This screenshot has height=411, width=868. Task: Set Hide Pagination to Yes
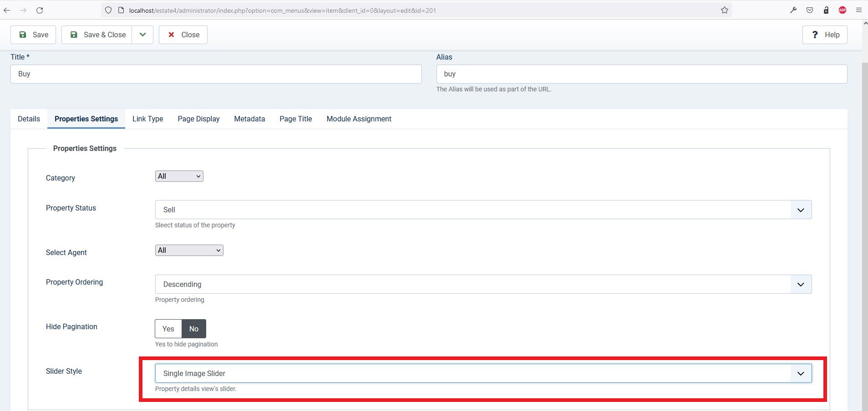pos(168,329)
